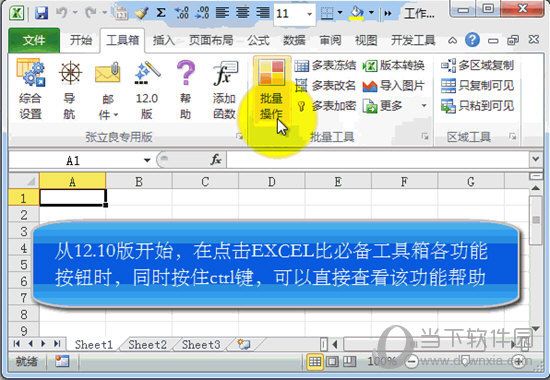The image size is (550, 380).
Task: Select row 2 header
Action: point(24,214)
